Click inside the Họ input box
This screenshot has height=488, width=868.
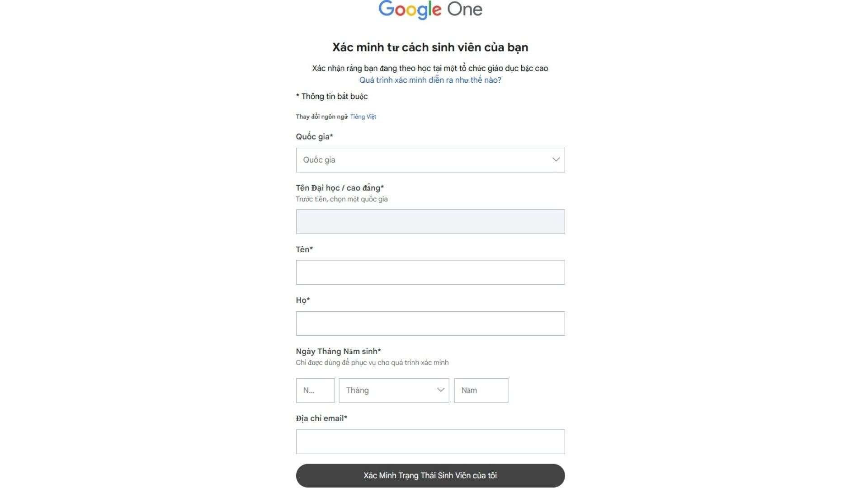click(x=430, y=323)
